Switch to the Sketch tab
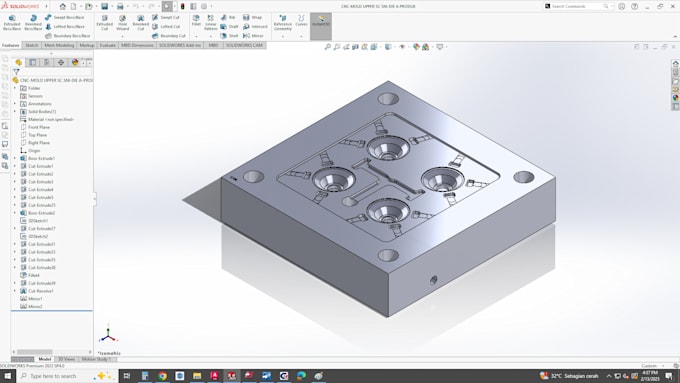The height and width of the screenshot is (383, 680). [x=31, y=45]
